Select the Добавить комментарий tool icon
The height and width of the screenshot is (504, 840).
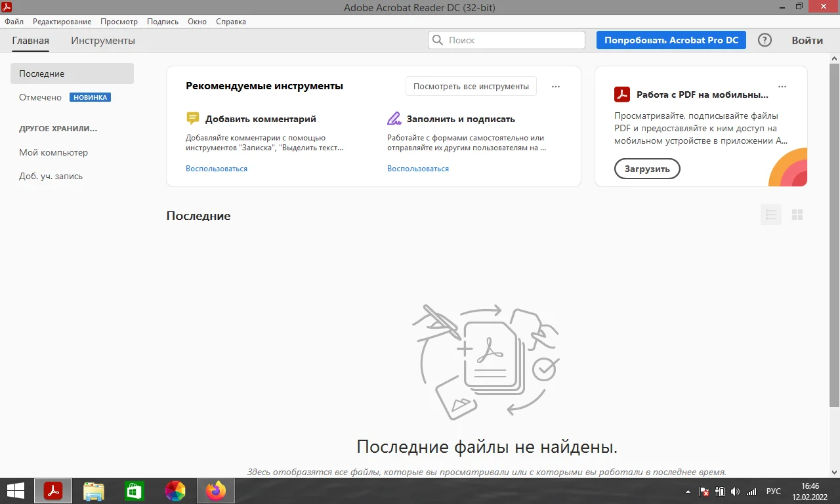pos(192,118)
